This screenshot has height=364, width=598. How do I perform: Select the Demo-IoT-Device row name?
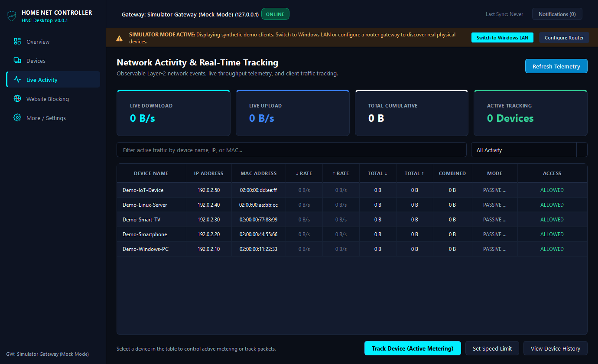tap(143, 190)
